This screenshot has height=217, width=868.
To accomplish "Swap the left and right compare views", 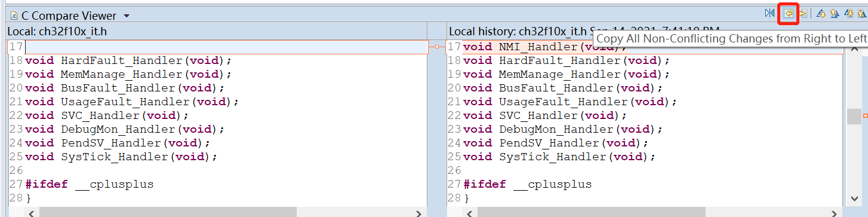I will pos(770,13).
